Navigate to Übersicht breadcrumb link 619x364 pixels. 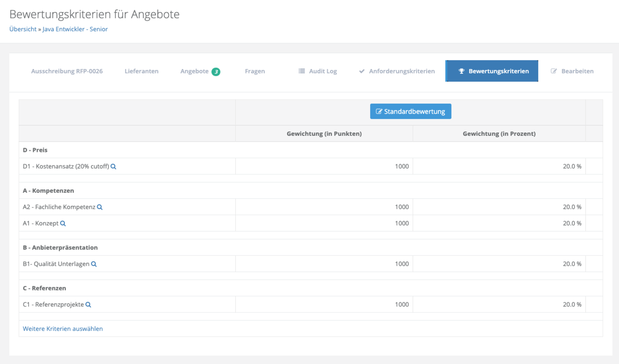click(23, 29)
